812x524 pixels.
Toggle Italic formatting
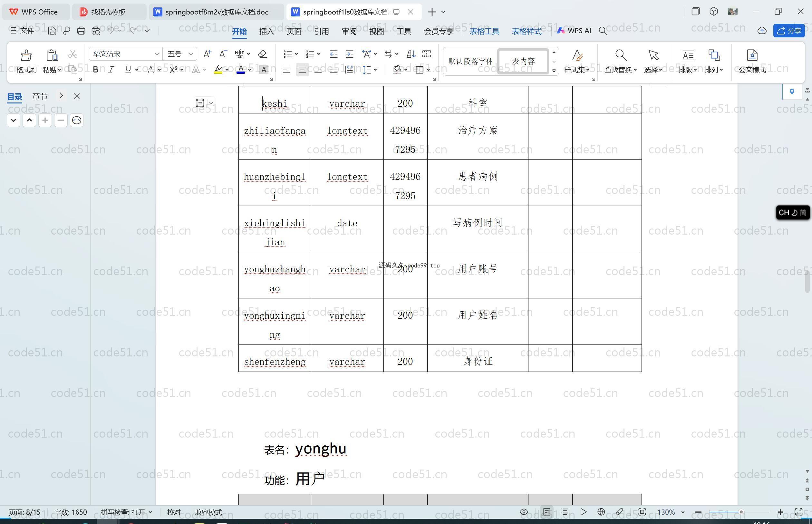click(x=111, y=70)
